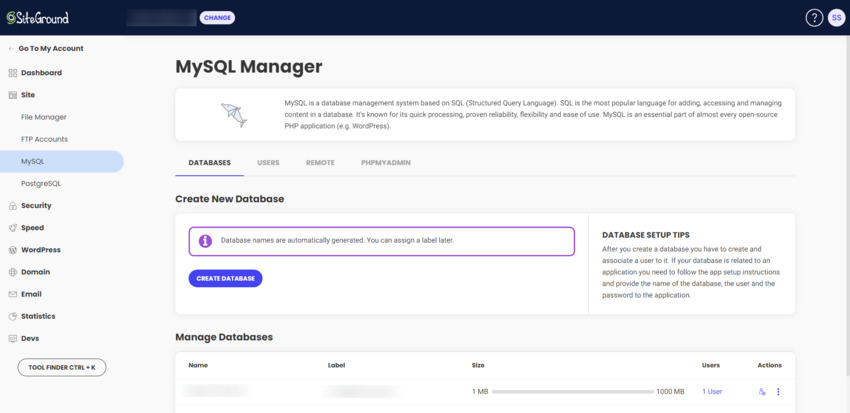
Task: Expand the Security sidebar section
Action: click(x=36, y=206)
